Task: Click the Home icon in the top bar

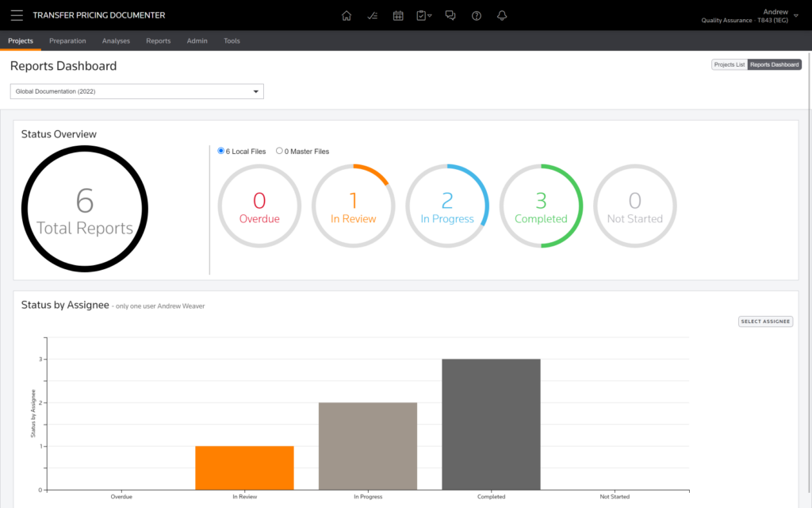Action: click(x=347, y=15)
